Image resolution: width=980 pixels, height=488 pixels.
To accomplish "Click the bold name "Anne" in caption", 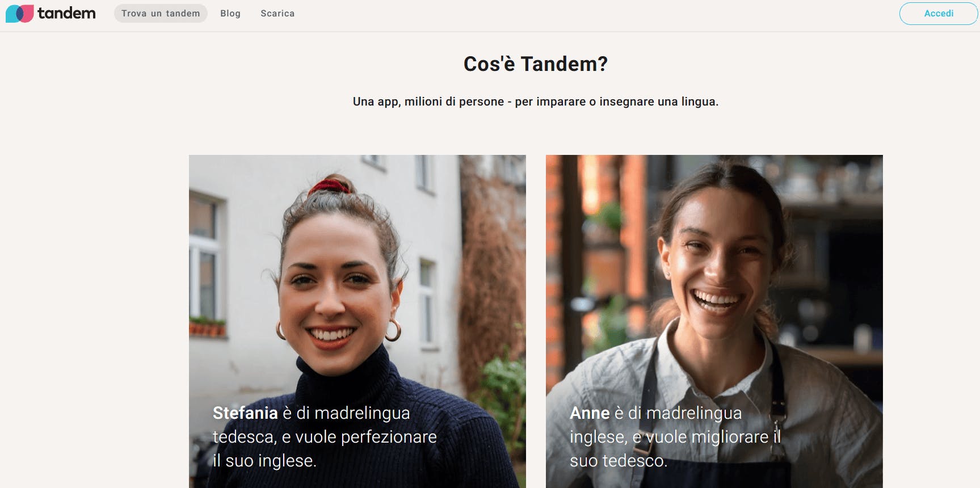I will click(590, 413).
